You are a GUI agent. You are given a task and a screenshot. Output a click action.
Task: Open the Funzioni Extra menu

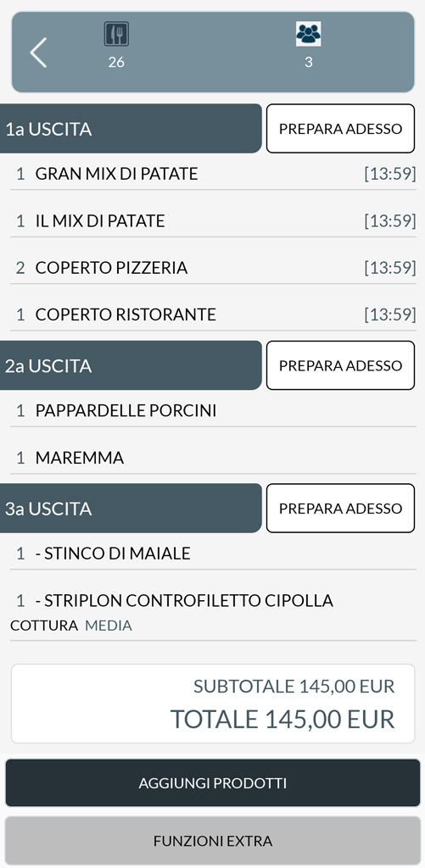[x=213, y=841]
